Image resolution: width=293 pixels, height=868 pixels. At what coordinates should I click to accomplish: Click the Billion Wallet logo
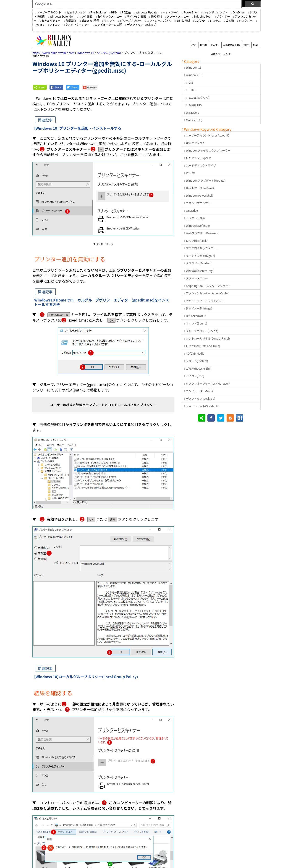(x=54, y=41)
